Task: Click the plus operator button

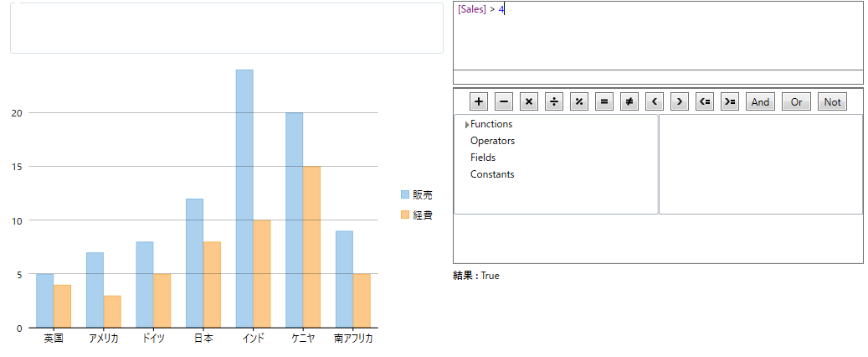Action: [x=479, y=102]
